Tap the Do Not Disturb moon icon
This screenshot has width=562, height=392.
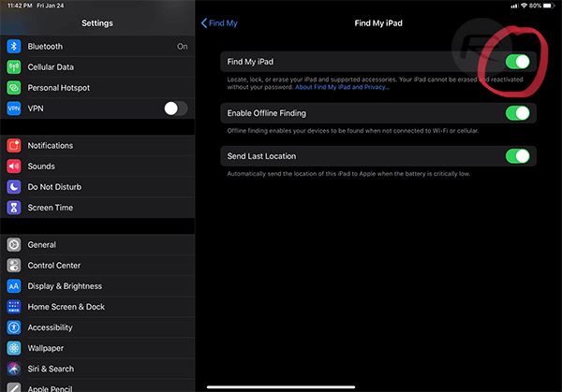[14, 187]
